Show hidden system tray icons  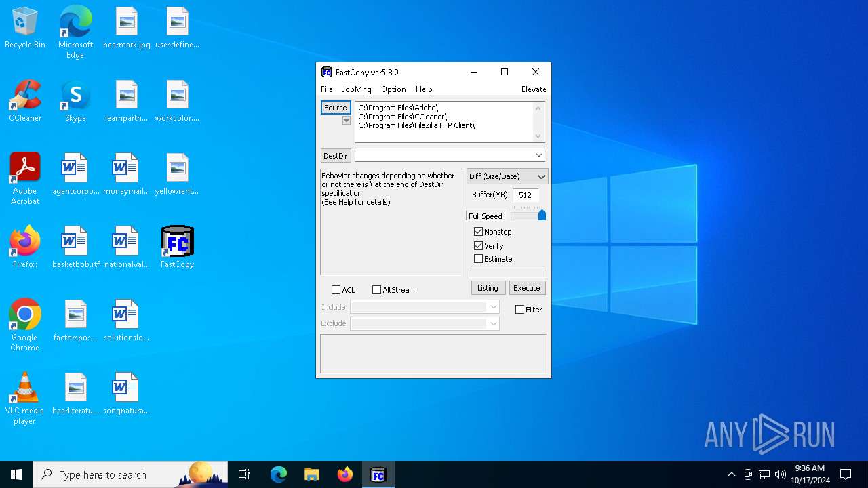[x=731, y=474]
